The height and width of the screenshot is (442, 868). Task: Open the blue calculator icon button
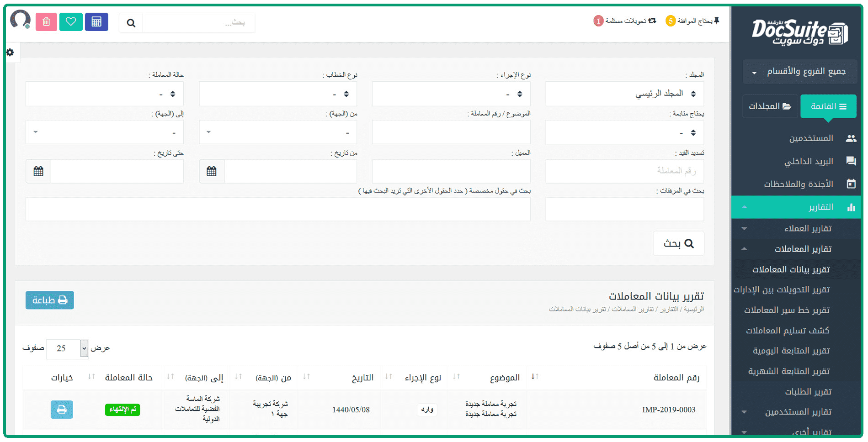point(96,22)
